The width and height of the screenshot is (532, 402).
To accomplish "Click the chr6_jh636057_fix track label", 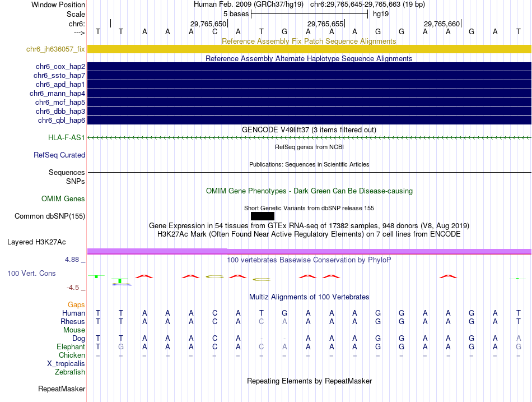I will point(55,49).
